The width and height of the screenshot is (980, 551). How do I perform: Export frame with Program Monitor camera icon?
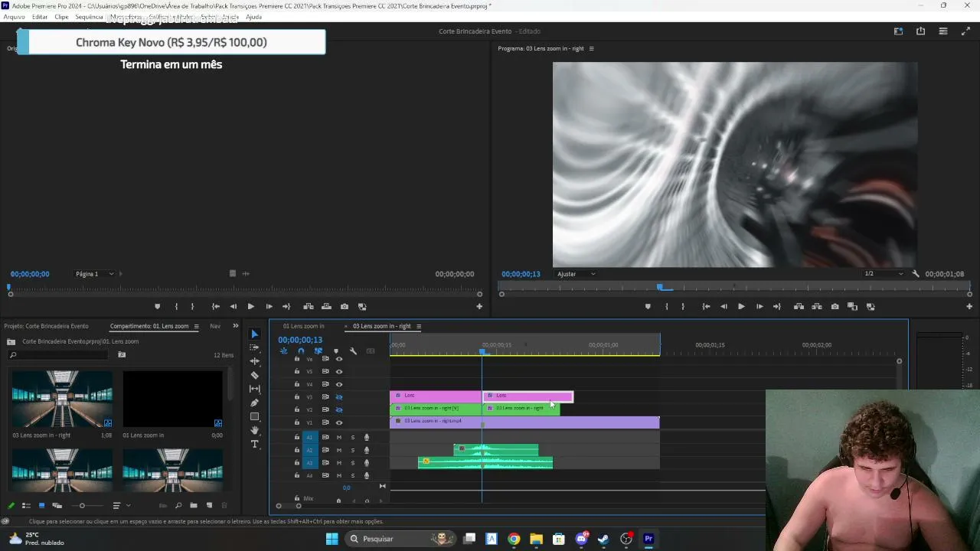(835, 306)
